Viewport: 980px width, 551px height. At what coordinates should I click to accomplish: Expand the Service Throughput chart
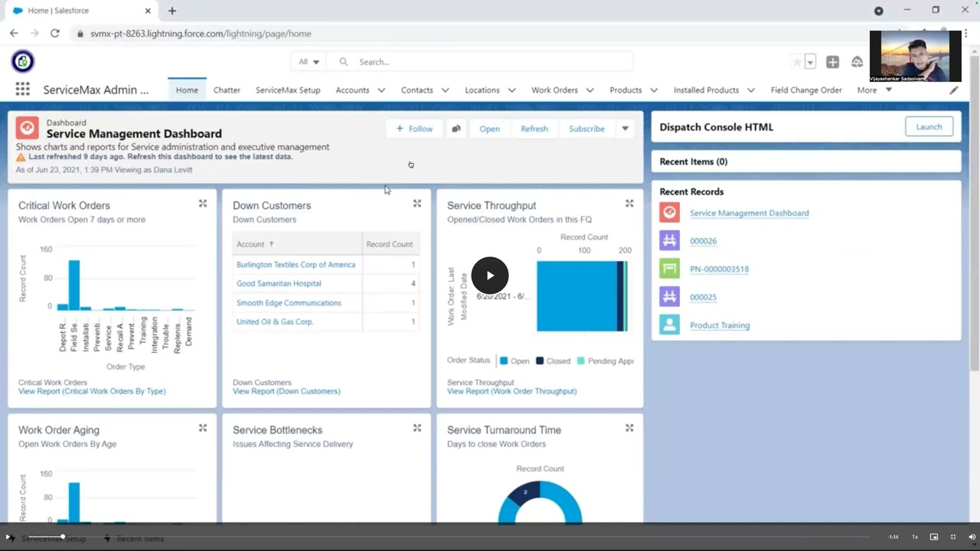click(x=629, y=204)
